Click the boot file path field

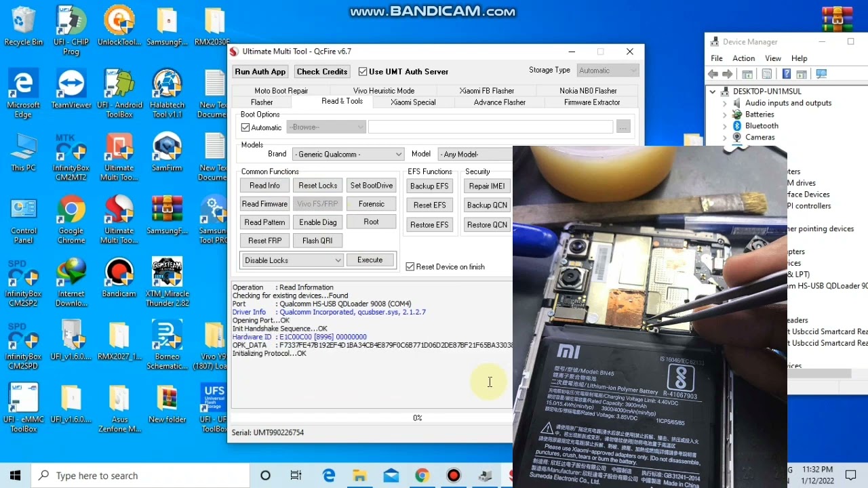(490, 127)
